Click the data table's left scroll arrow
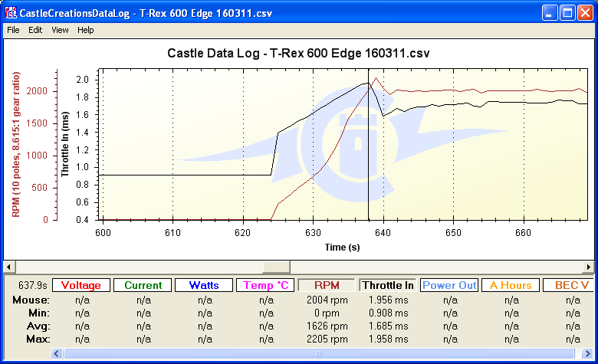This screenshot has width=598, height=364. [57, 353]
